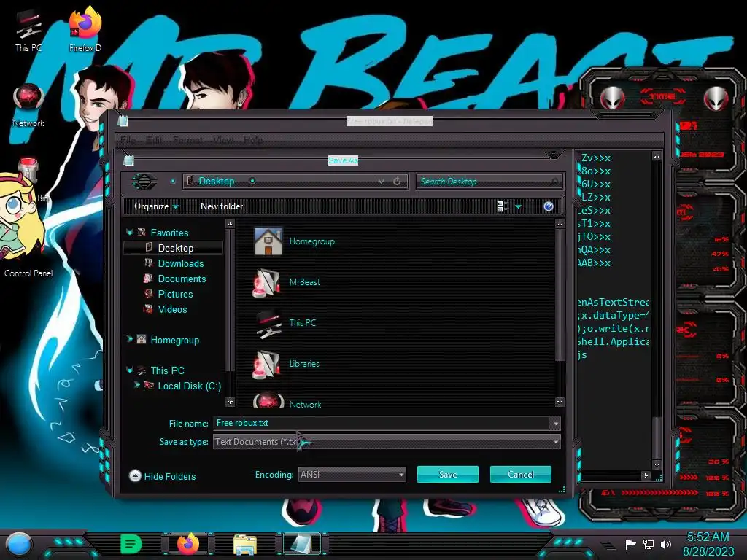
Task: Switch to Firefox from the taskbar
Action: pyautogui.click(x=188, y=544)
